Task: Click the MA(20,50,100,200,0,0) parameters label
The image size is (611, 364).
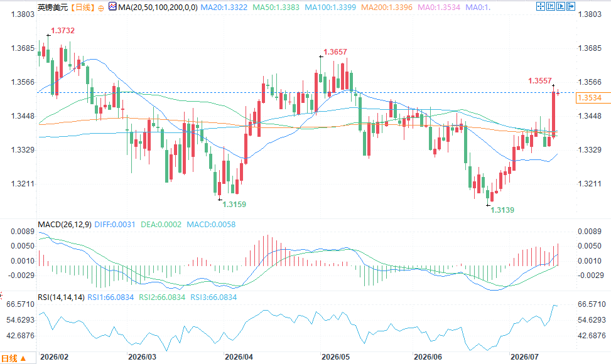Action: (158, 8)
